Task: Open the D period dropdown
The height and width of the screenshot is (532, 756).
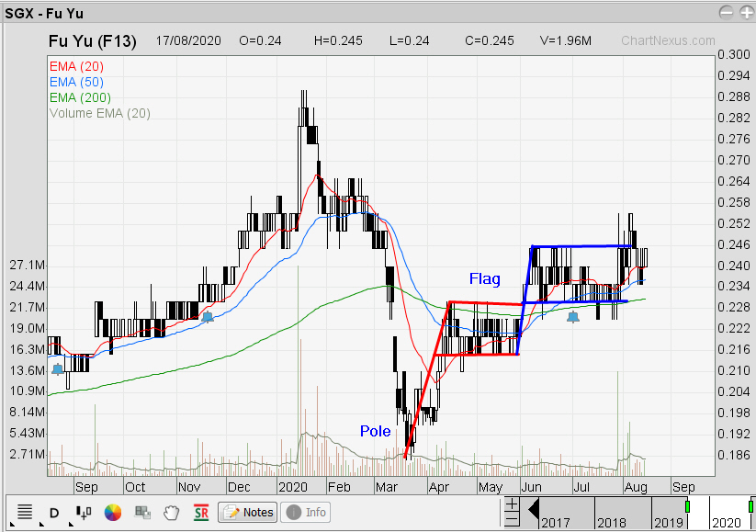Action: [x=54, y=513]
